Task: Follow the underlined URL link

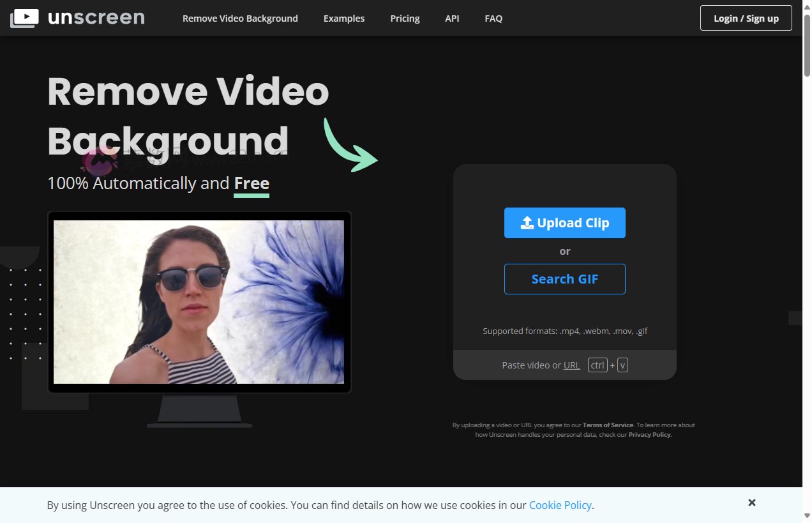Action: point(571,365)
